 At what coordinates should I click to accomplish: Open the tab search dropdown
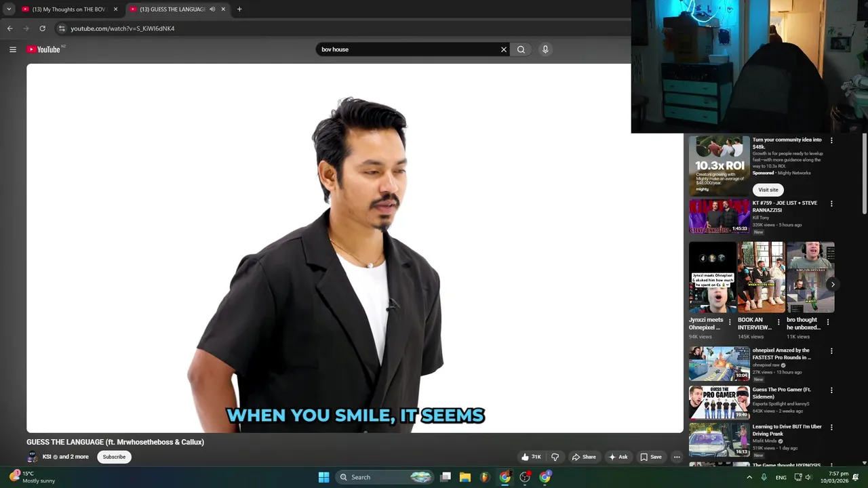click(9, 9)
